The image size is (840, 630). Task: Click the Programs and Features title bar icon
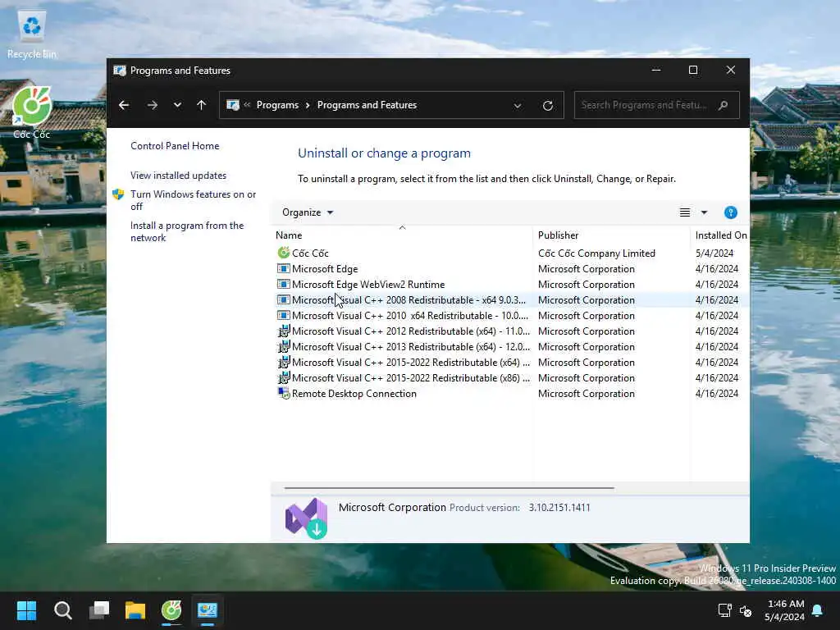click(120, 71)
